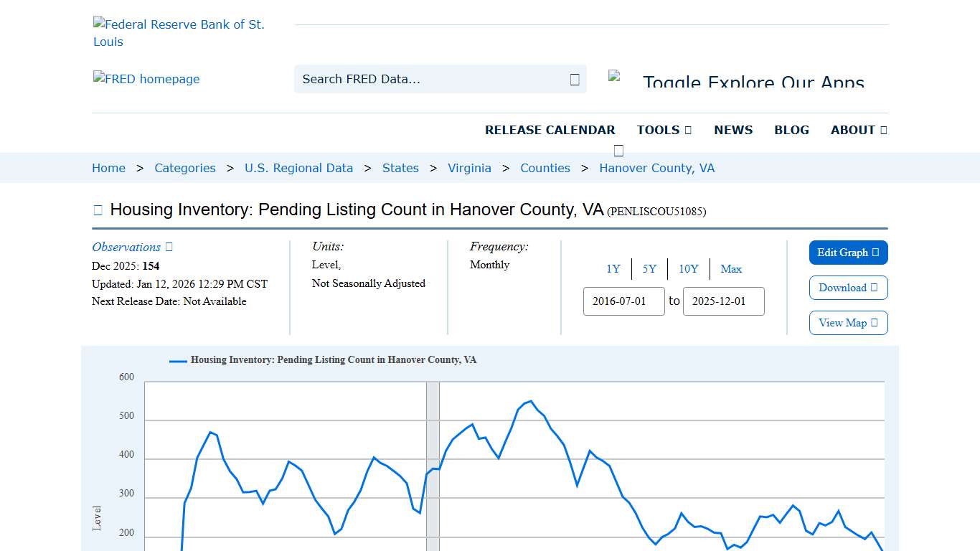Image resolution: width=980 pixels, height=551 pixels.
Task: Click the icon inside the Edit Graph button
Action: point(876,253)
